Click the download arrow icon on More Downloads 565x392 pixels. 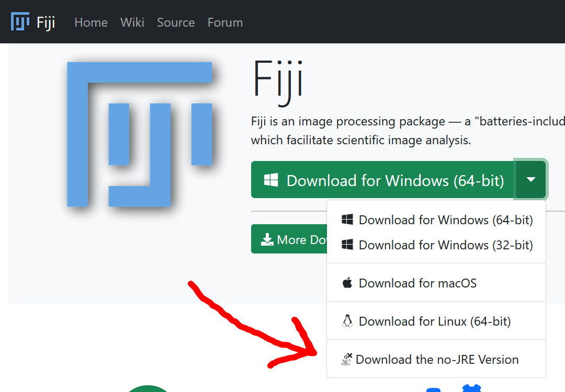pos(267,239)
